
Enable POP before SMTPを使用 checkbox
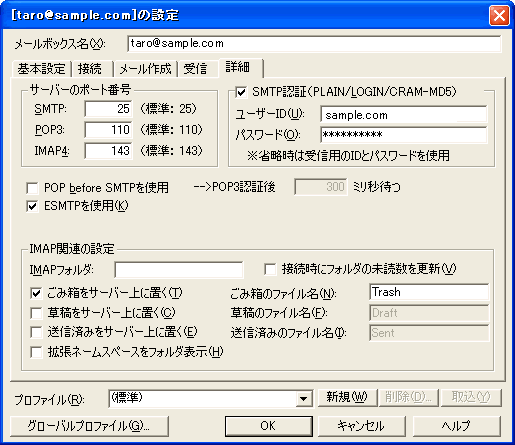click(32, 188)
